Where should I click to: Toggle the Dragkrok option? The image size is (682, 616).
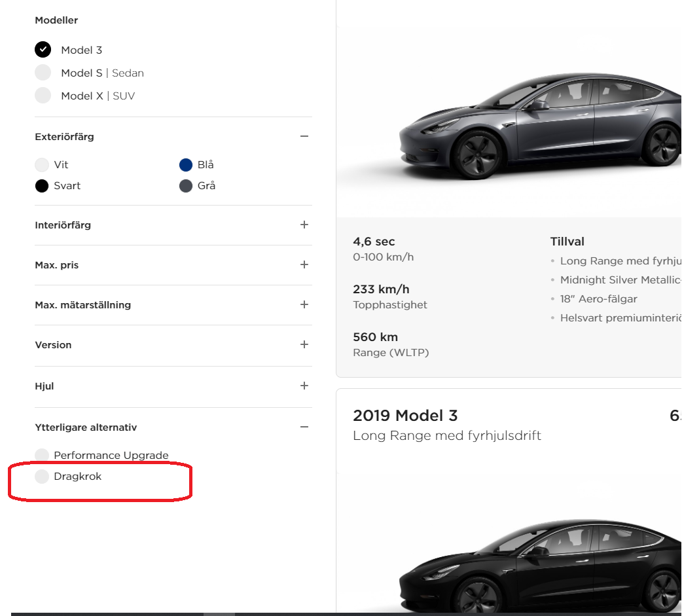pyautogui.click(x=42, y=477)
